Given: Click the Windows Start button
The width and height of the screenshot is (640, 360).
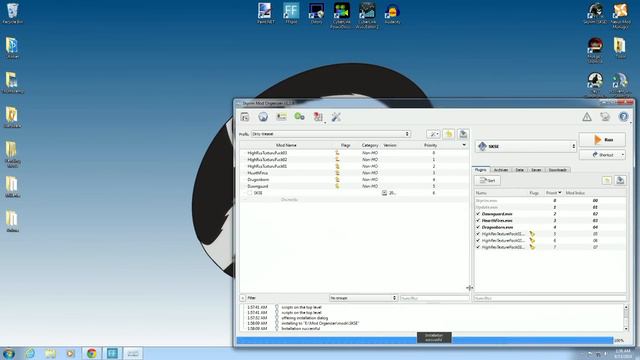Looking at the screenshot, I should (x=9, y=353).
